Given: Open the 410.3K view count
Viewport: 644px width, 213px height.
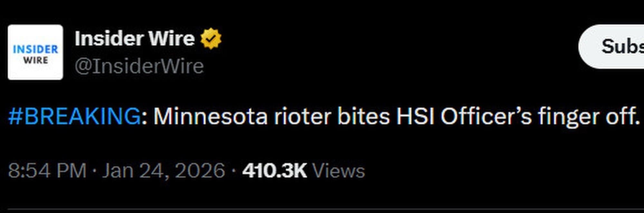Looking at the screenshot, I should tap(275, 170).
